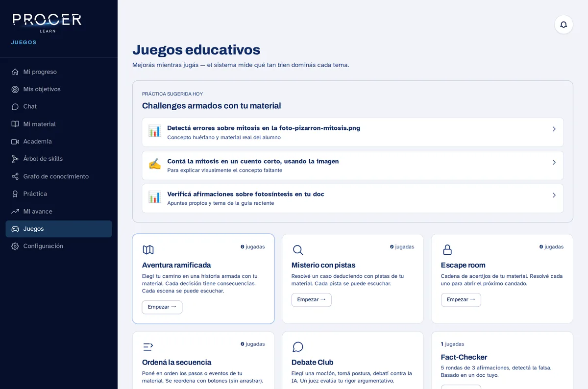Viewport: 588px width, 389px height.
Task: Click the branch icon beside Árbol de skills
Action: pyautogui.click(x=15, y=159)
